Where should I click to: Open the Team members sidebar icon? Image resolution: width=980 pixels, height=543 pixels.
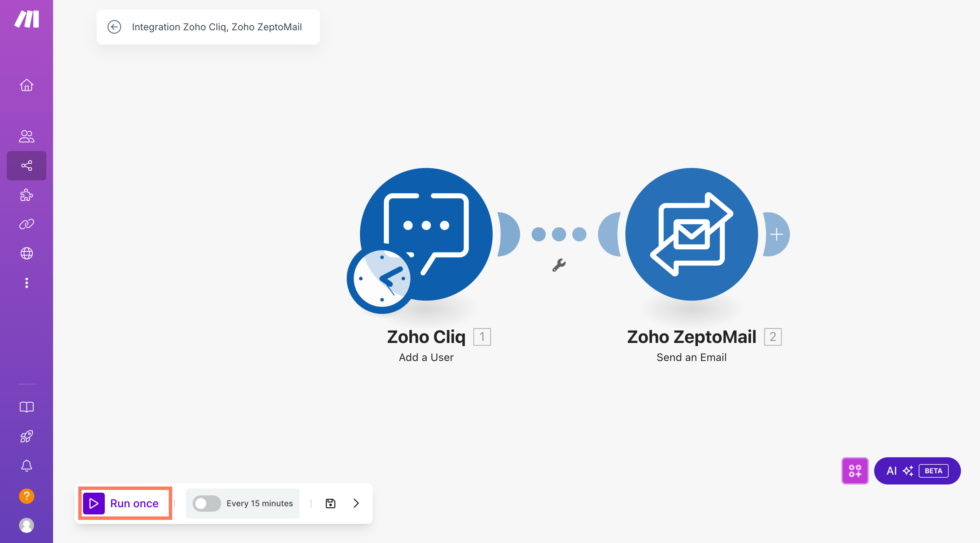coord(26,136)
